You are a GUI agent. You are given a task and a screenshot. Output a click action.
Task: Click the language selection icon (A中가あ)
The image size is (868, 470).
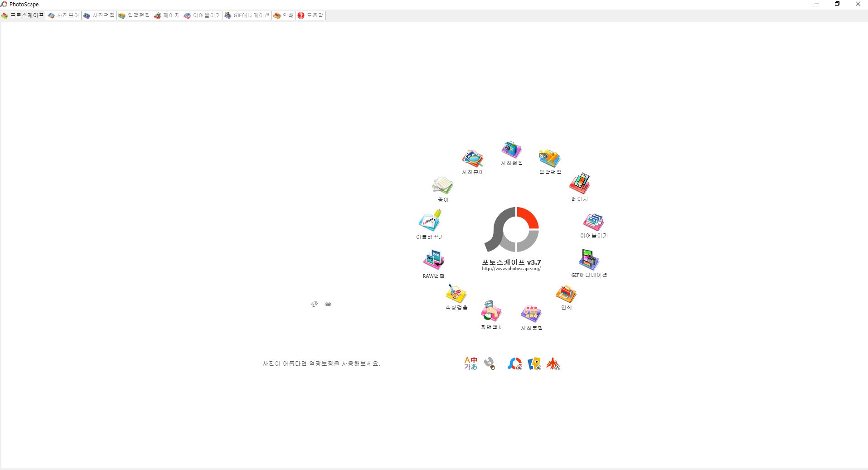470,363
